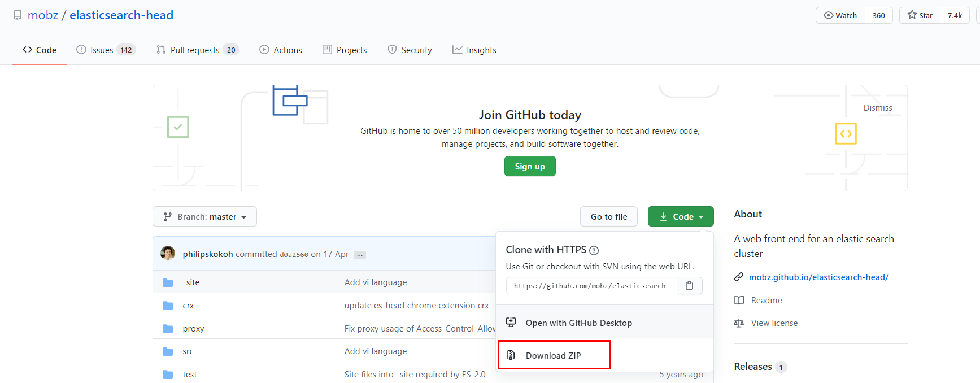Image resolution: width=980 pixels, height=383 pixels.
Task: Click the folder icon for _site
Action: pyautogui.click(x=168, y=282)
